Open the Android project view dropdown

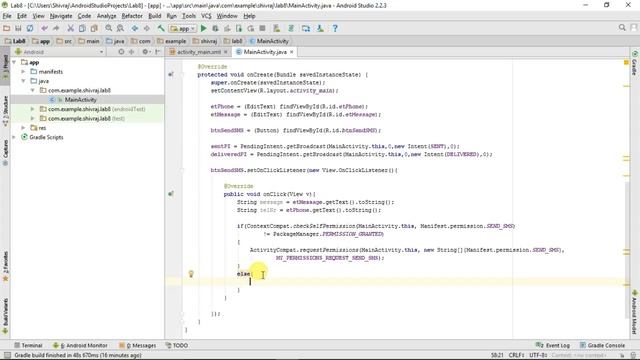[59, 52]
